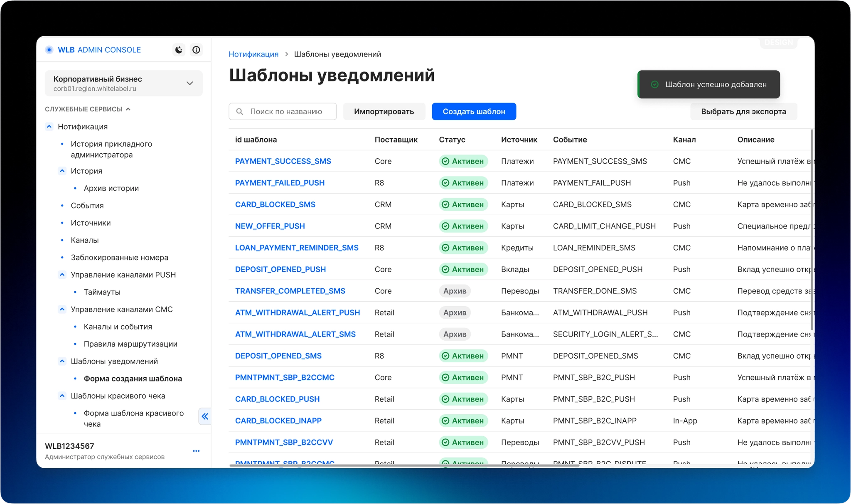The height and width of the screenshot is (504, 851).
Task: Collapse the Нотификация tree node
Action: (x=49, y=126)
